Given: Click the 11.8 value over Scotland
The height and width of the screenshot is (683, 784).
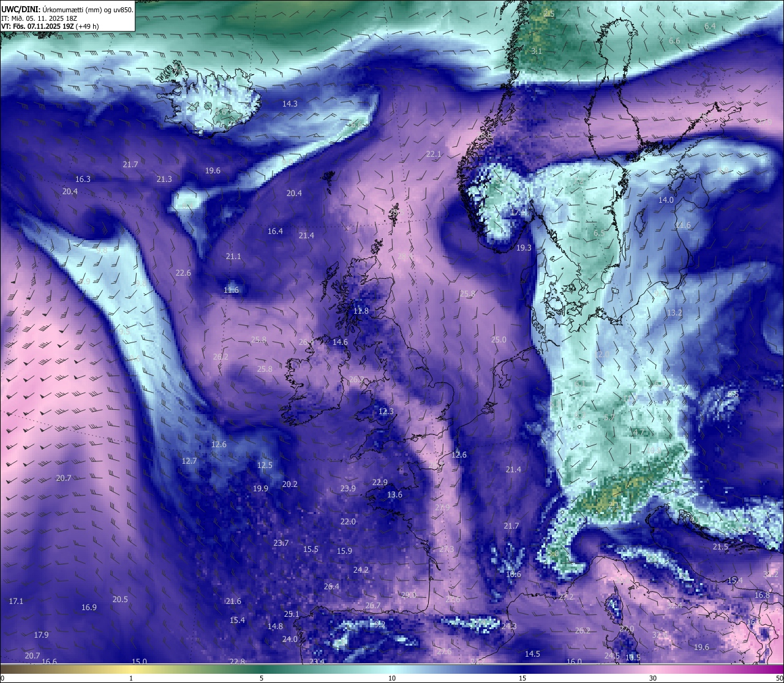Looking at the screenshot, I should [x=361, y=311].
